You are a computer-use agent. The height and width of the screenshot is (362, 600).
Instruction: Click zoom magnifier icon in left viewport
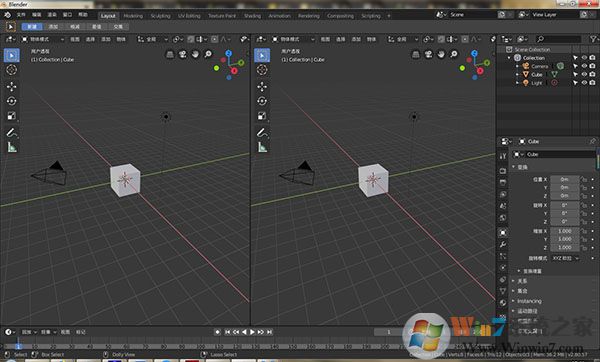tap(208, 54)
